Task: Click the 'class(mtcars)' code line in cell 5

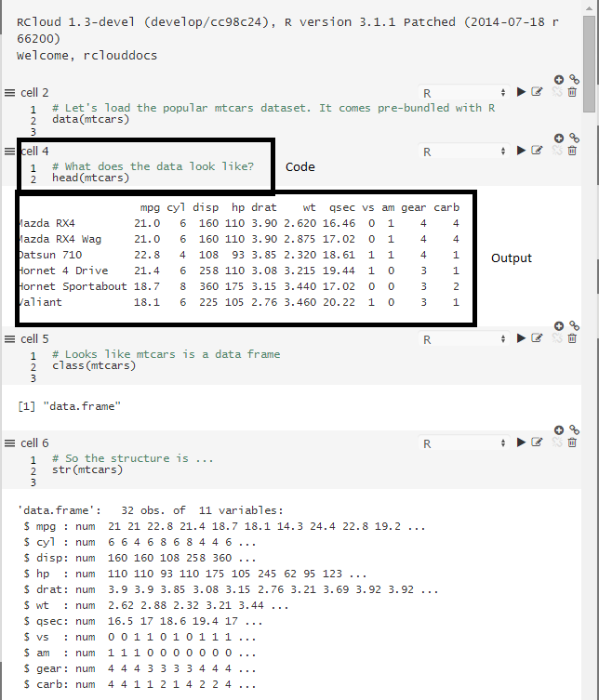Action: [94, 365]
